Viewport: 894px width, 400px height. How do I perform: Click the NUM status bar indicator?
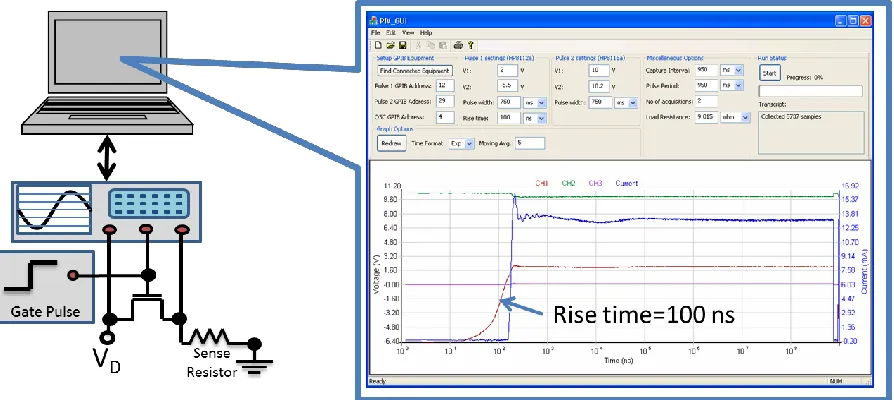[836, 381]
